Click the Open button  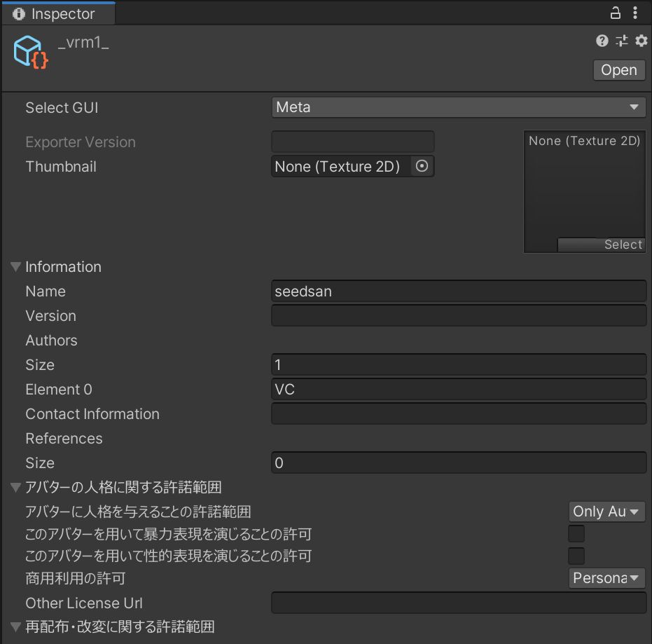[x=619, y=70]
